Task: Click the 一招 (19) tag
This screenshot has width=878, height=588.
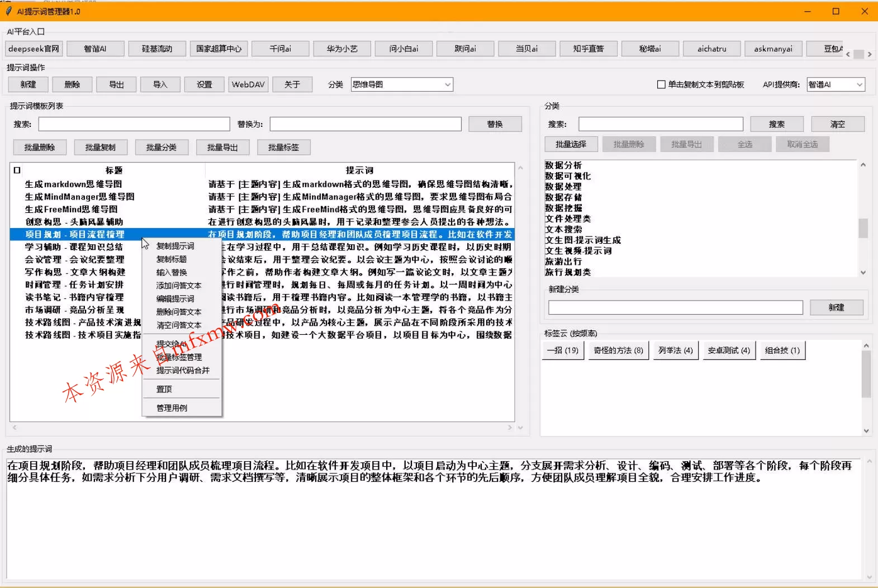Action: 563,350
